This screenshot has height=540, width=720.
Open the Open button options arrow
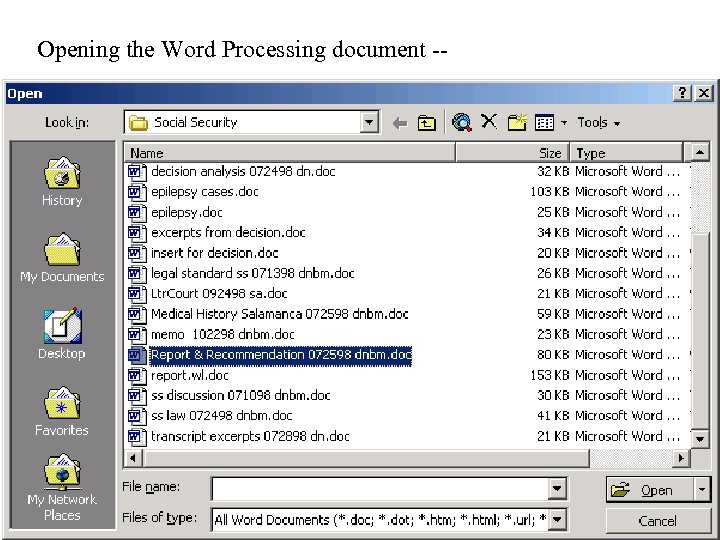[x=702, y=489]
